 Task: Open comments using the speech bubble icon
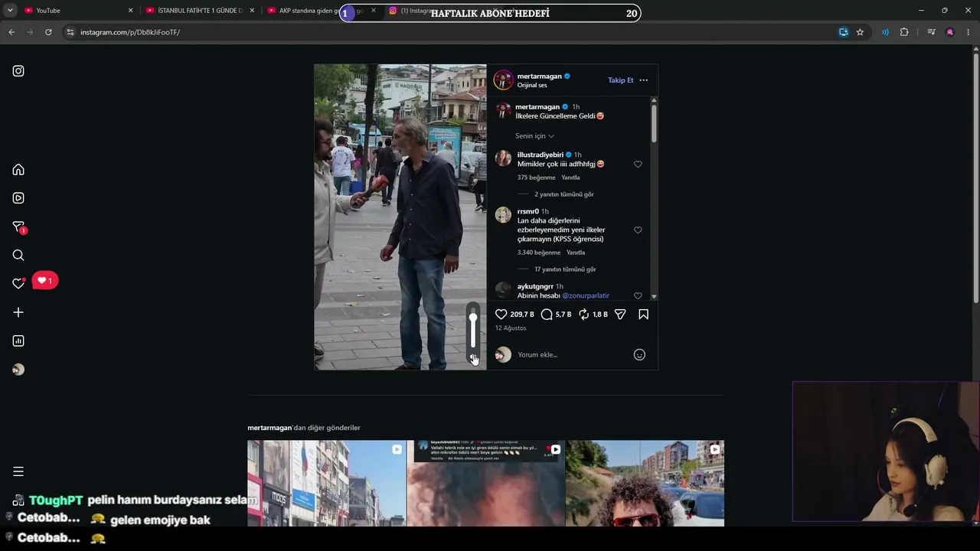[x=547, y=315]
